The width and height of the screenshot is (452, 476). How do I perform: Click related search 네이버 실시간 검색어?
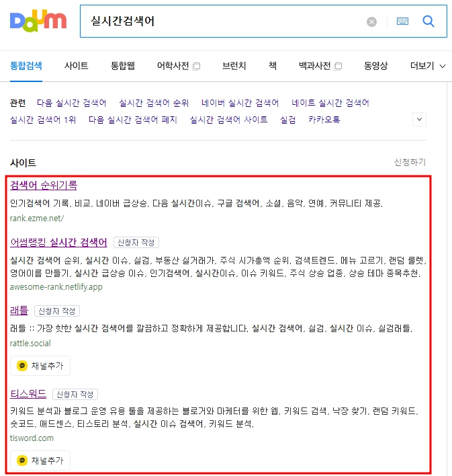tap(240, 103)
